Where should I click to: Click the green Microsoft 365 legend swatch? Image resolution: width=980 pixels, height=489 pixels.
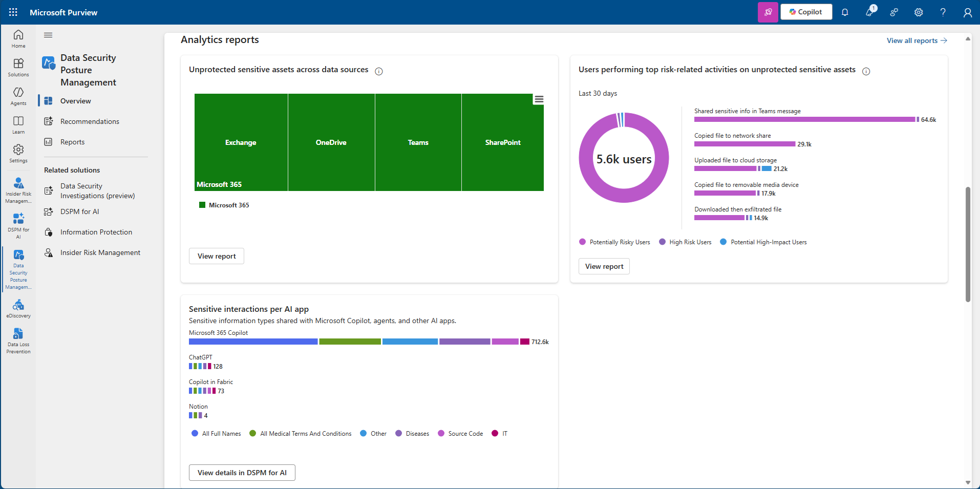point(202,205)
